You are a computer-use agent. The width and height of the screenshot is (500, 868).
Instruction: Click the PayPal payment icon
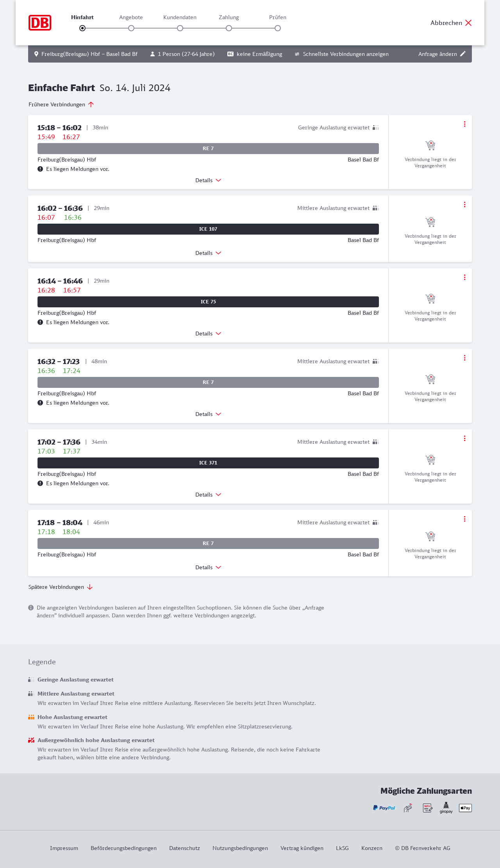[x=384, y=808]
